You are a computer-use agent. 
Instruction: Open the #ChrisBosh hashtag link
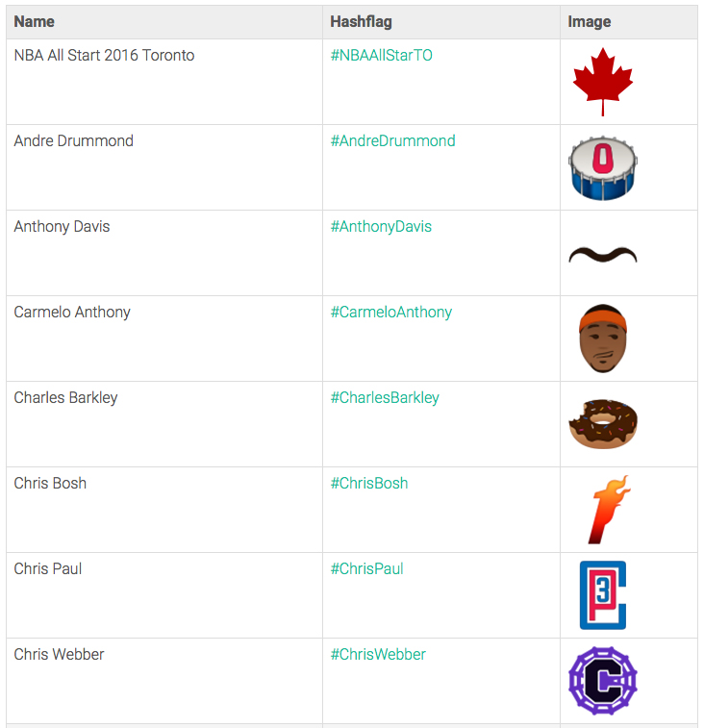369,484
